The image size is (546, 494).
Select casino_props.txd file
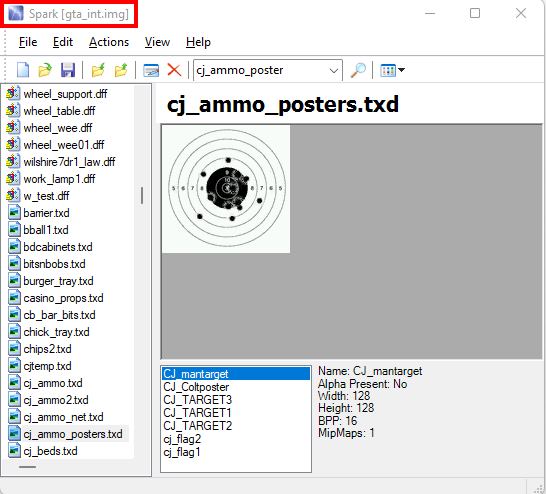coord(63,298)
